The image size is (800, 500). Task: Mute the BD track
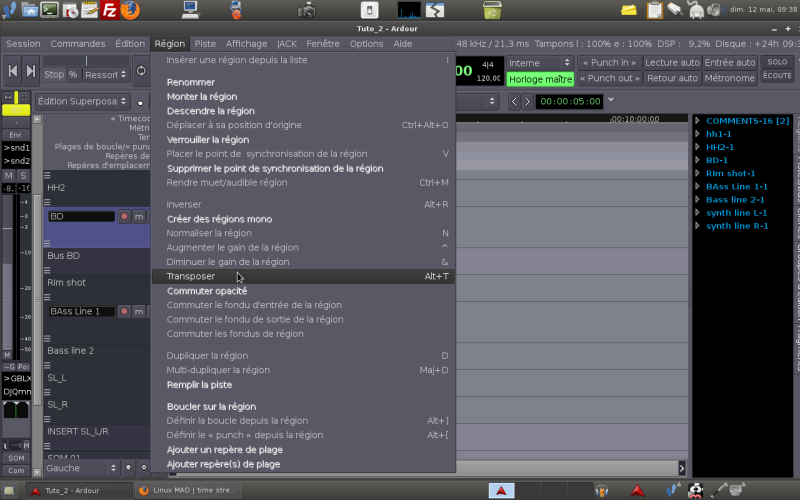click(139, 216)
